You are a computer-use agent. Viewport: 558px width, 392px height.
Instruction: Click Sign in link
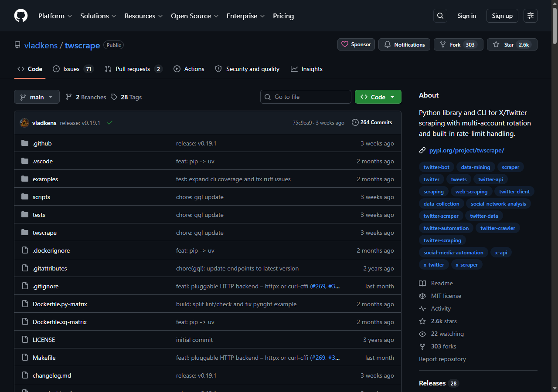[466, 16]
